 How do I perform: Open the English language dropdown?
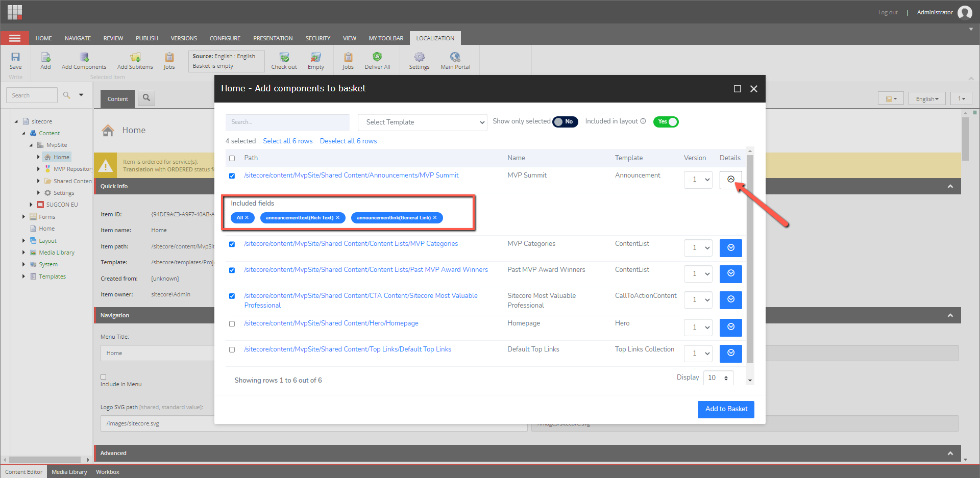(927, 98)
